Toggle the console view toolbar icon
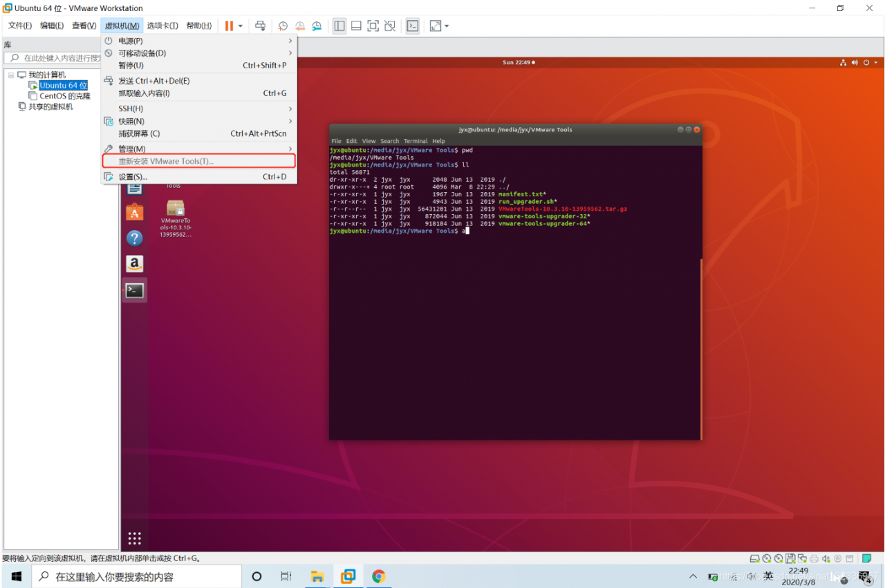The image size is (885, 588). pyautogui.click(x=412, y=26)
